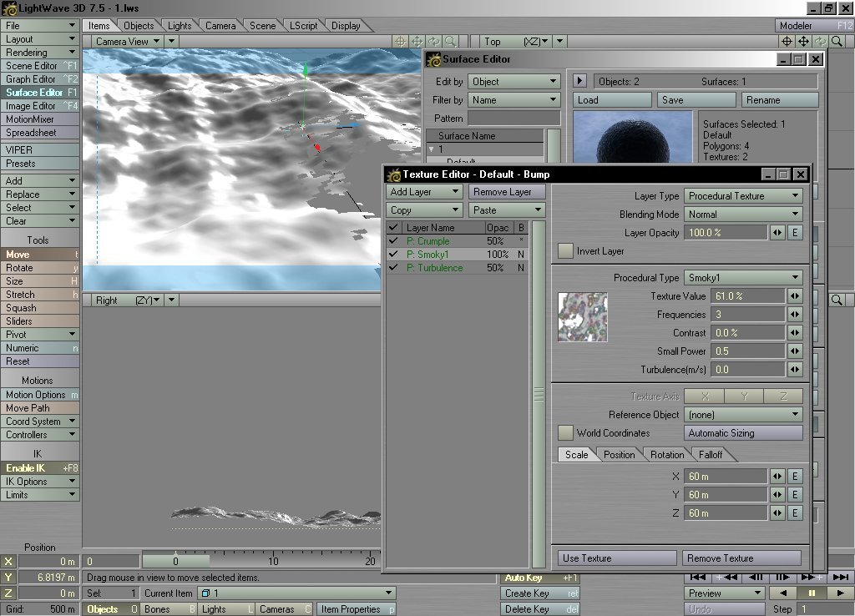Click the Top viewport rotate icon
Screen dimensions: 855x616
820,42
